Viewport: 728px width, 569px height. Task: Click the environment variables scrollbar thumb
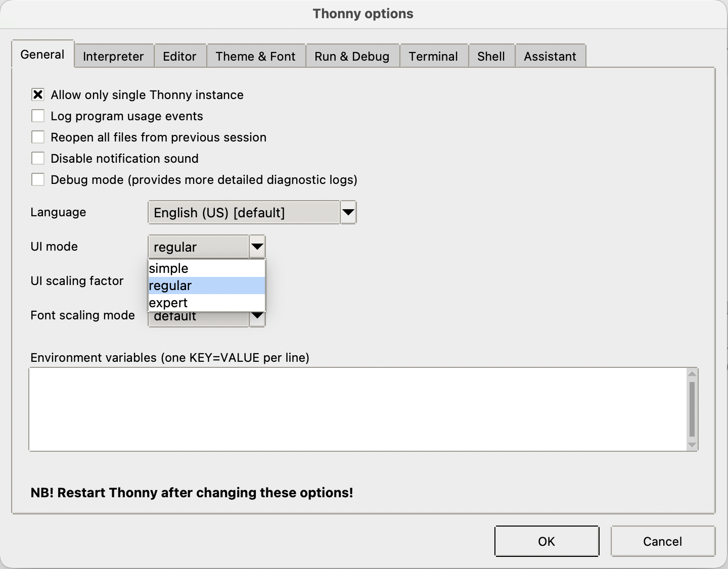692,409
